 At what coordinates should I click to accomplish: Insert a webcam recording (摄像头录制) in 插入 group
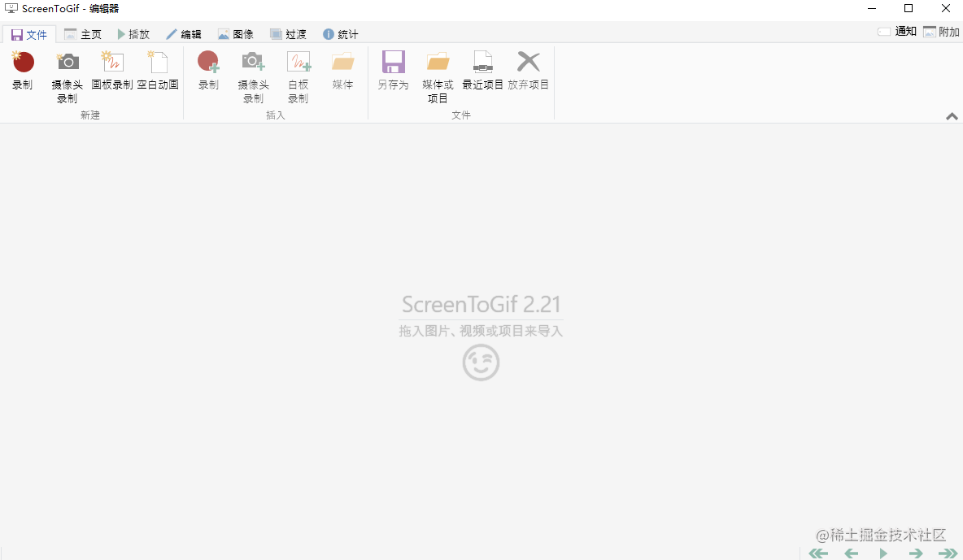(x=254, y=77)
